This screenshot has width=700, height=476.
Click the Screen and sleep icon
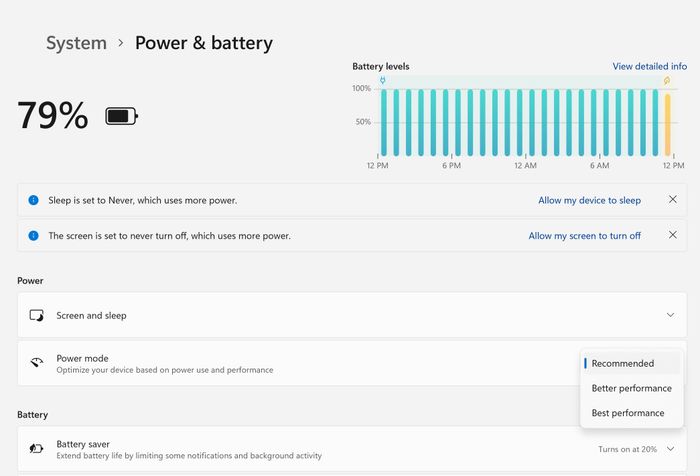click(36, 315)
